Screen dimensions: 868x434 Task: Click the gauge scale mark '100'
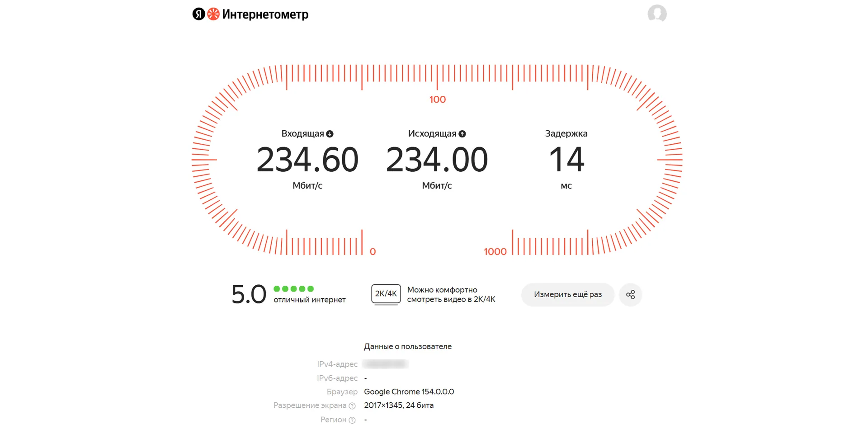pyautogui.click(x=438, y=99)
